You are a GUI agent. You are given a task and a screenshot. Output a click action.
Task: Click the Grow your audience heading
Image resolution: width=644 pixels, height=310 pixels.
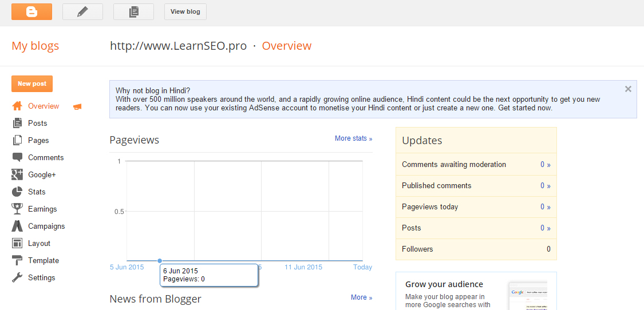coord(444,284)
